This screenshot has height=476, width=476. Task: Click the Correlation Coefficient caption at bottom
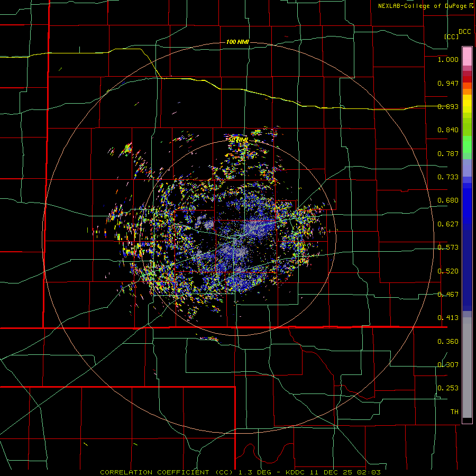240,472
